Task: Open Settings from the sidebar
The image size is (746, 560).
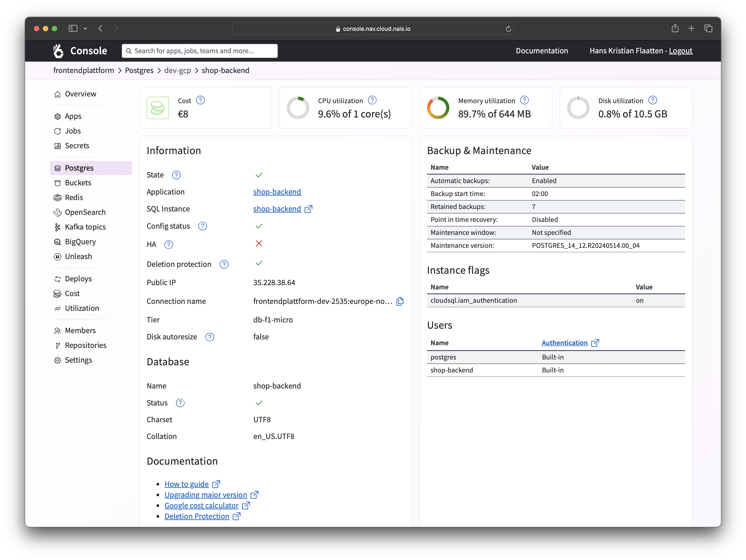Action: click(x=78, y=360)
